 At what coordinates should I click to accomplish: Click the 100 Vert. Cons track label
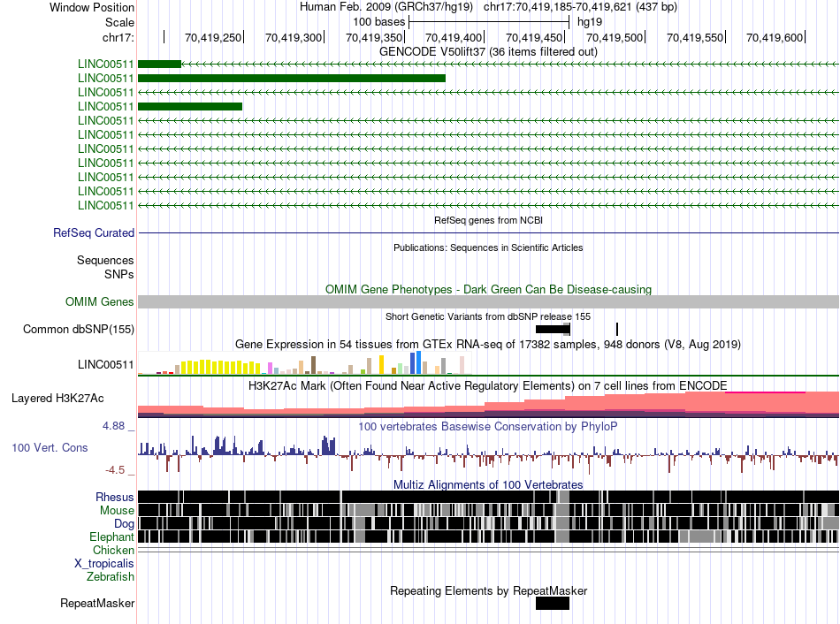(50, 448)
